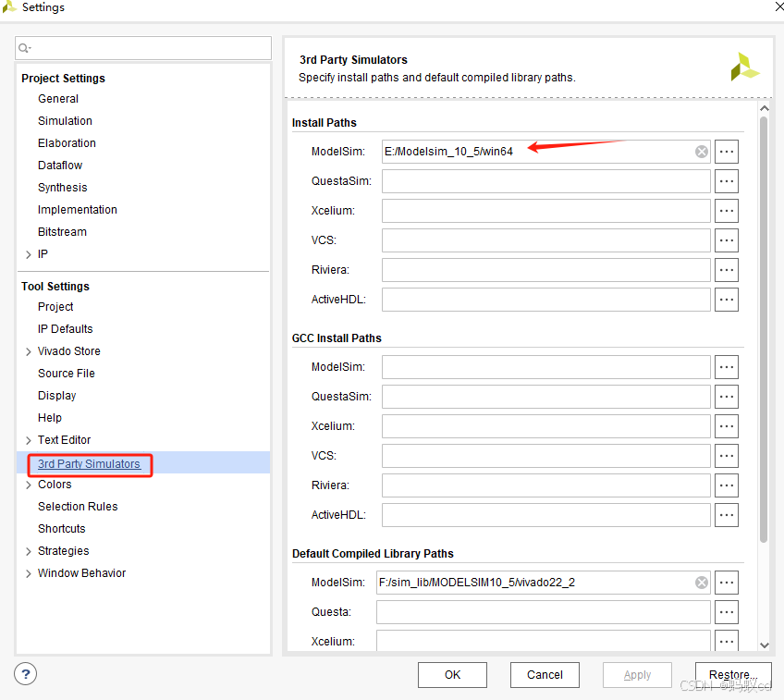Expand the Strategies node
The height and width of the screenshot is (700, 784).
(29, 551)
